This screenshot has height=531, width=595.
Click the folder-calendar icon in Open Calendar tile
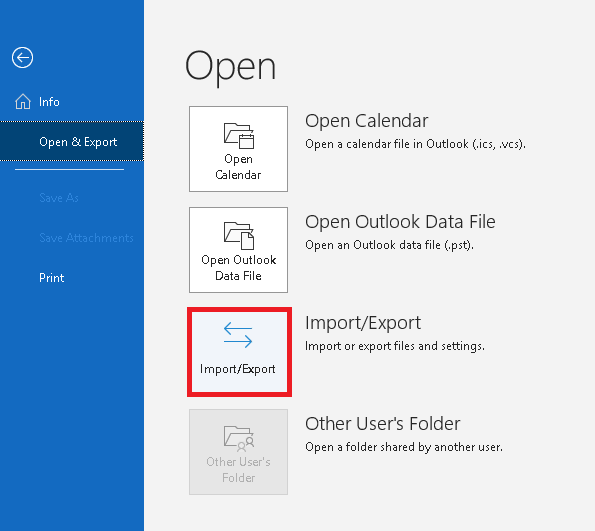tap(239, 136)
